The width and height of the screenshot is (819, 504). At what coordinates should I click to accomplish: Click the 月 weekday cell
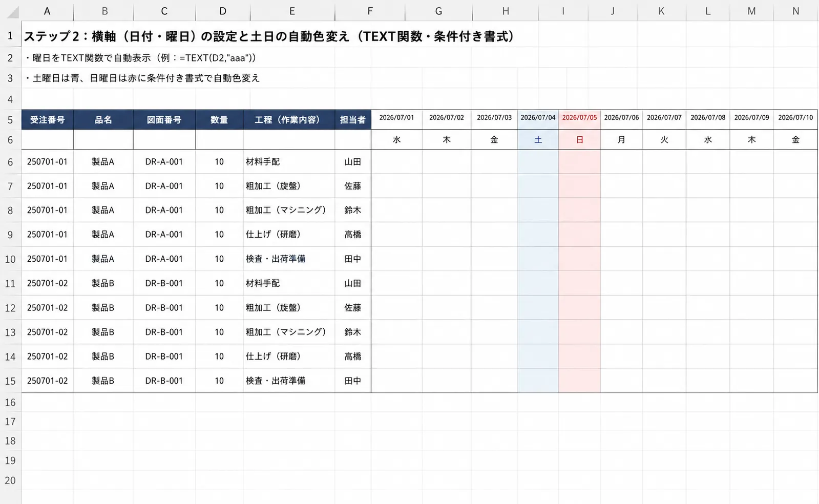click(x=621, y=139)
